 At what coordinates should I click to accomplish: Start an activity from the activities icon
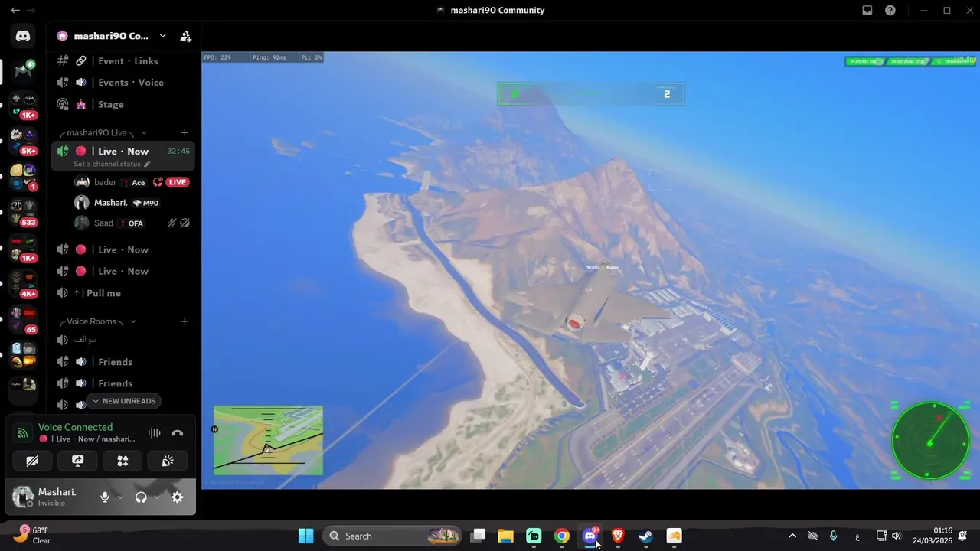point(122,461)
